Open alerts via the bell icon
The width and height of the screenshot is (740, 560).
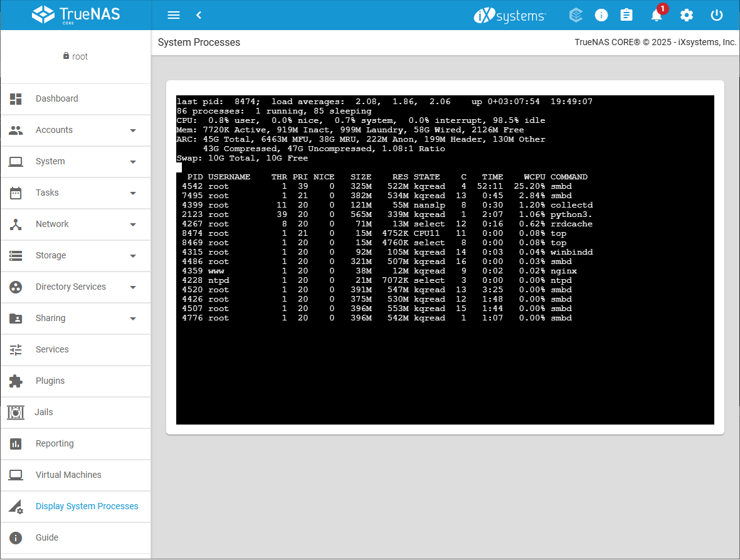[x=657, y=15]
